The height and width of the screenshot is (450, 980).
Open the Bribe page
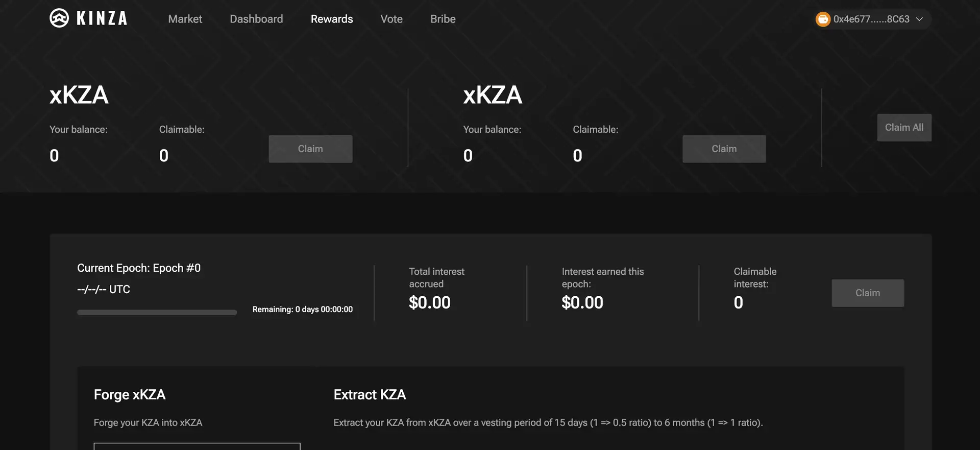tap(443, 19)
